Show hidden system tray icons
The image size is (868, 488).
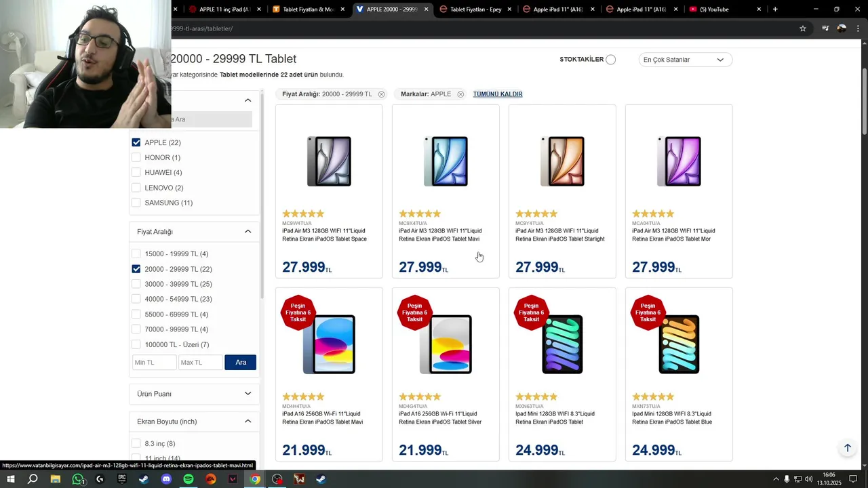pos(776,479)
